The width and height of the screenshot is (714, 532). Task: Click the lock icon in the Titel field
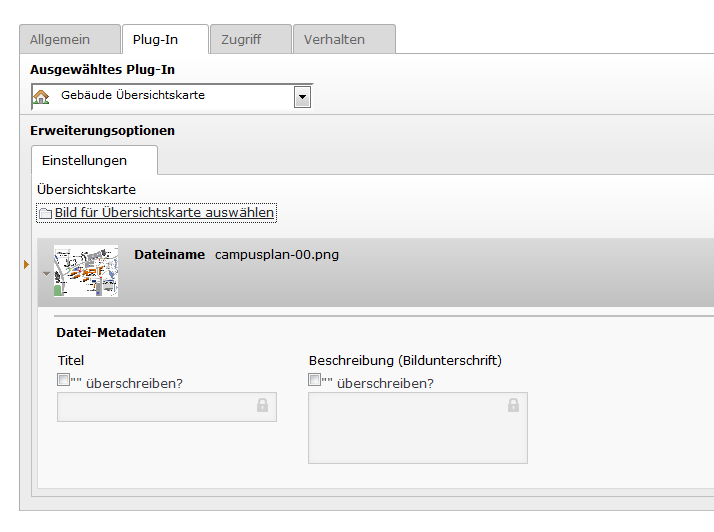coord(262,405)
